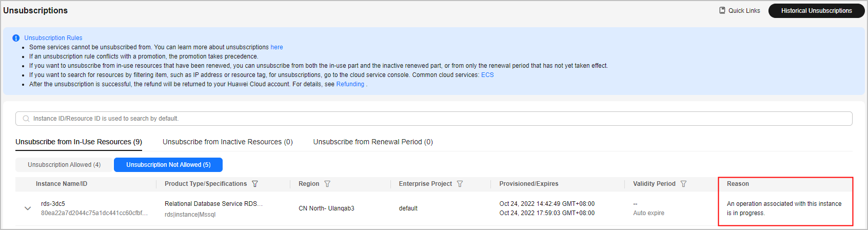Switch to Unsubscribe from In-Use Resources tab
The width and height of the screenshot is (868, 230).
pos(78,142)
